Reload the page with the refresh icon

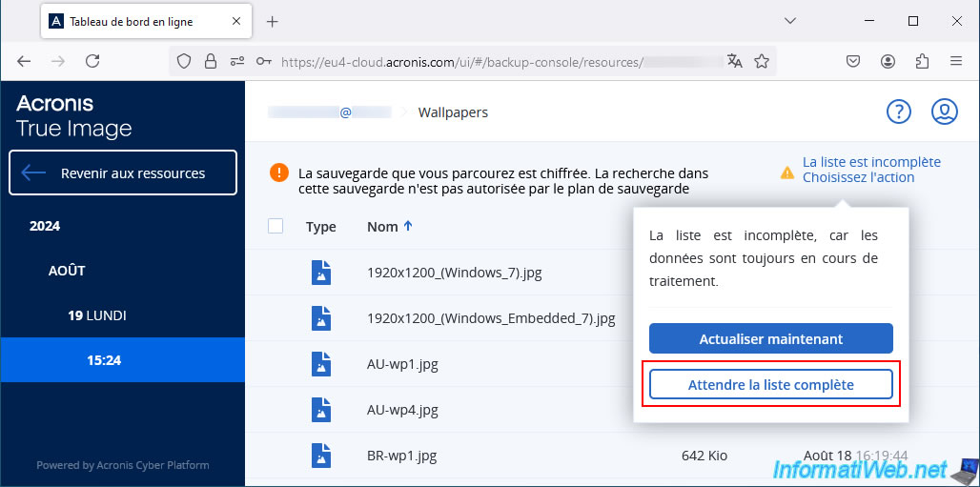(92, 61)
